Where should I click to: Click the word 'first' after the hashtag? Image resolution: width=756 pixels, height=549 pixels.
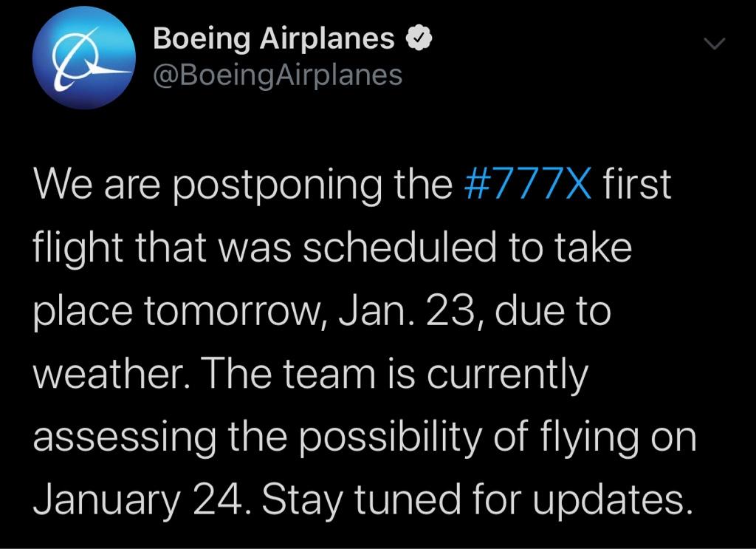tap(637, 184)
